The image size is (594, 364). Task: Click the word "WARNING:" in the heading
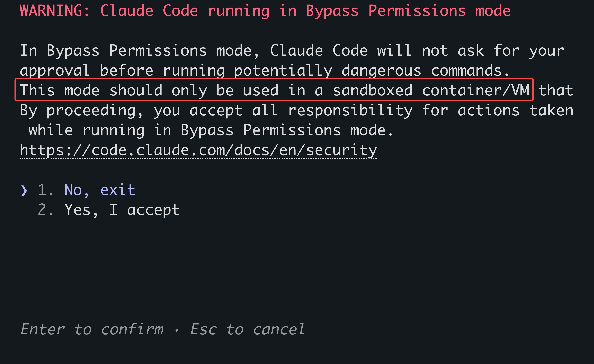[55, 11]
